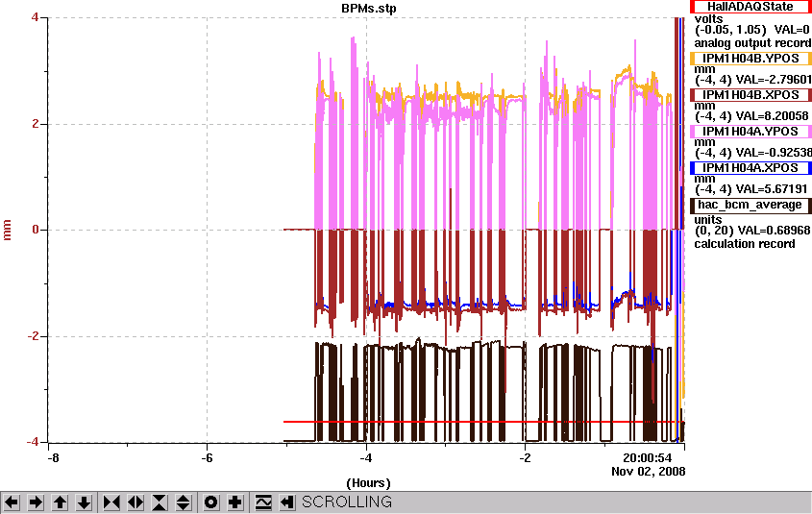Zoom in vertically with hourglass icon

[160, 502]
